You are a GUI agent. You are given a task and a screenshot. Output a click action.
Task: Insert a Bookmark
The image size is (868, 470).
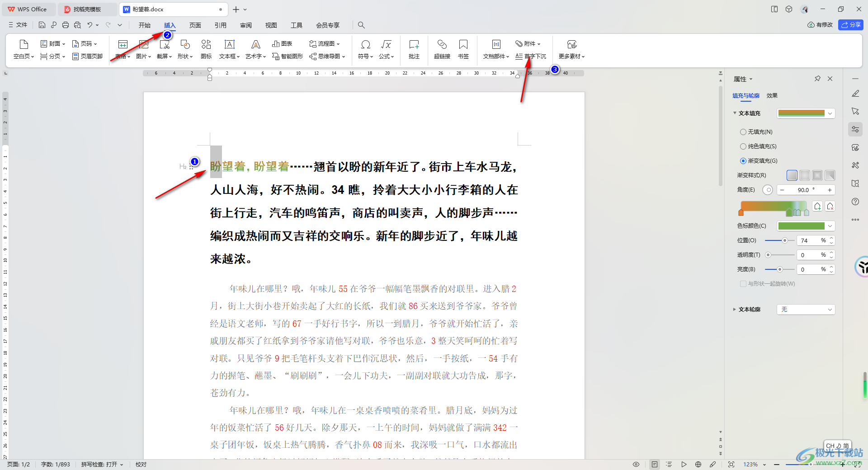(x=463, y=49)
